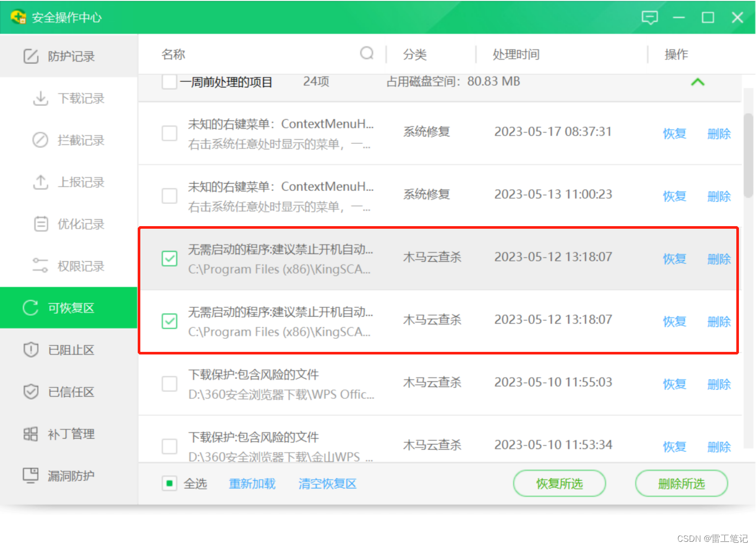
Task: Uncheck second KingSCA item below first one
Action: (169, 321)
